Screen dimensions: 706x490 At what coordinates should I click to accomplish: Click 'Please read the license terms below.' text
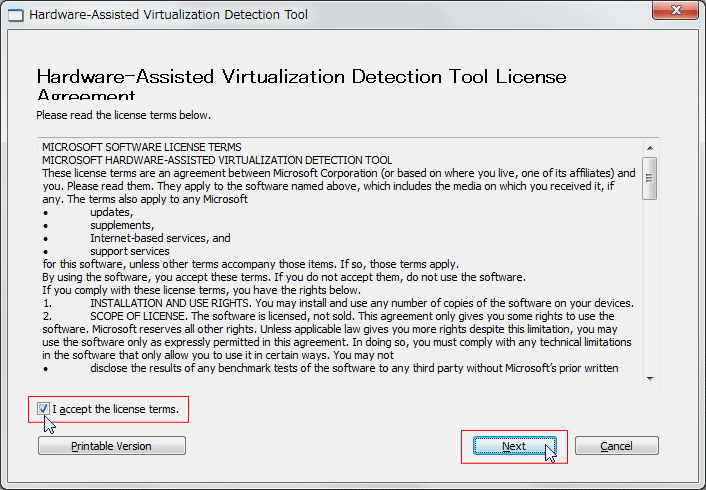[x=123, y=115]
